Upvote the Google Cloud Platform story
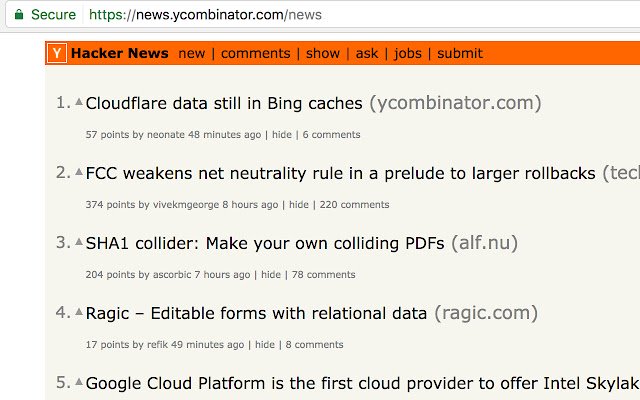This screenshot has height=400, width=640. [79, 381]
